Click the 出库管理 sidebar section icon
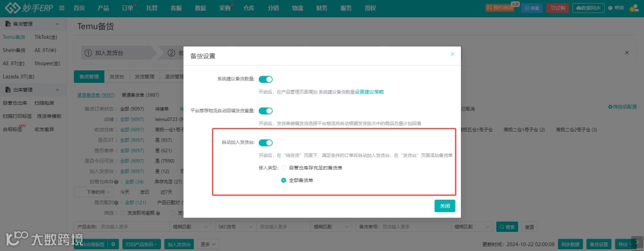This screenshot has width=644, height=251. 7,90
